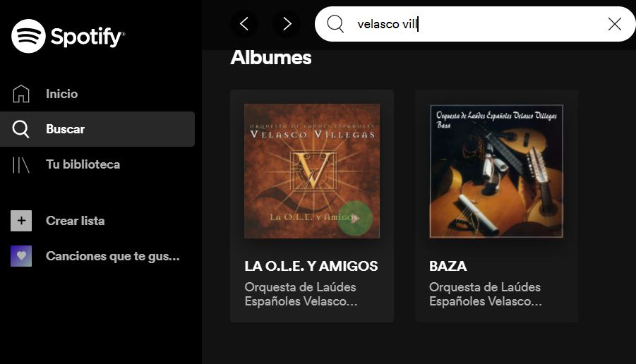Click the Crear lista label
Viewport: 636px width, 364px height.
(75, 221)
